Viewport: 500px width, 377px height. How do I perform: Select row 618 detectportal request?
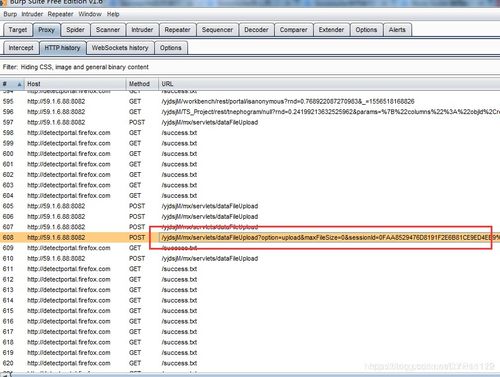click(x=250, y=342)
